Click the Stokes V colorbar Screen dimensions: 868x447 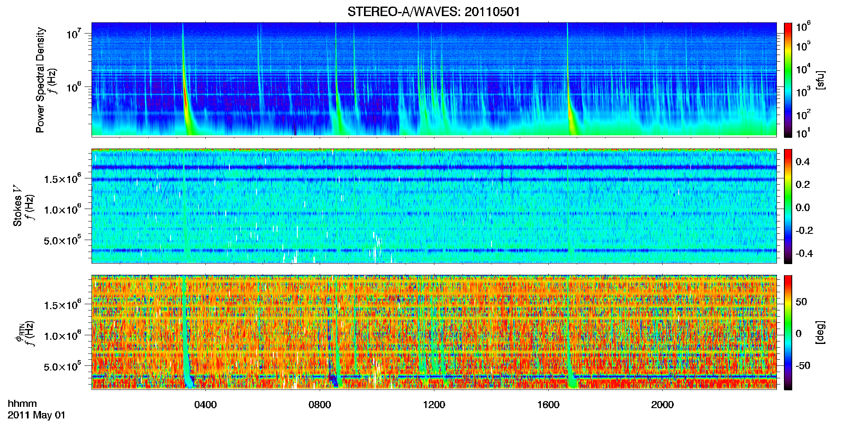click(788, 206)
